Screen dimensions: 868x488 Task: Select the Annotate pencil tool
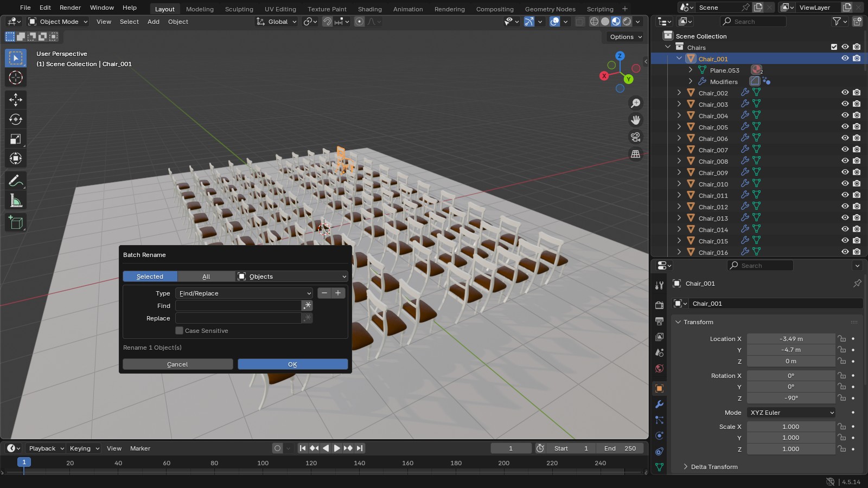[x=16, y=181]
